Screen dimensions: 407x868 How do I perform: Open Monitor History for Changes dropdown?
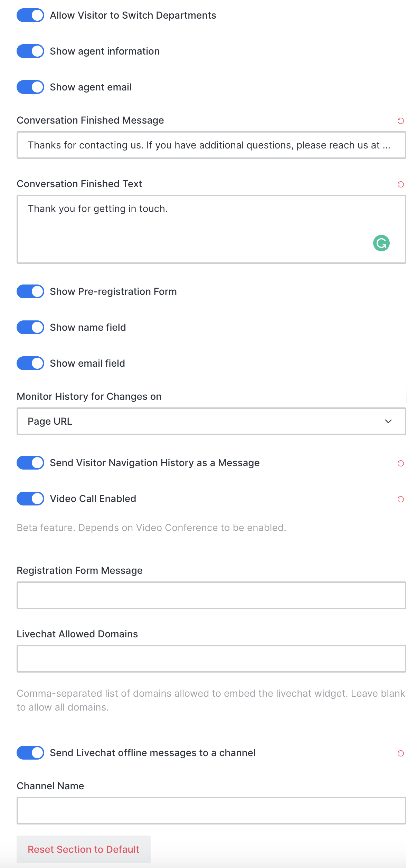pos(211,421)
